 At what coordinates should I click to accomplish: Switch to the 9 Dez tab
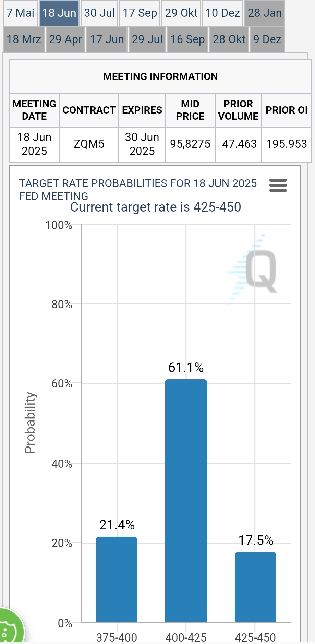click(267, 39)
